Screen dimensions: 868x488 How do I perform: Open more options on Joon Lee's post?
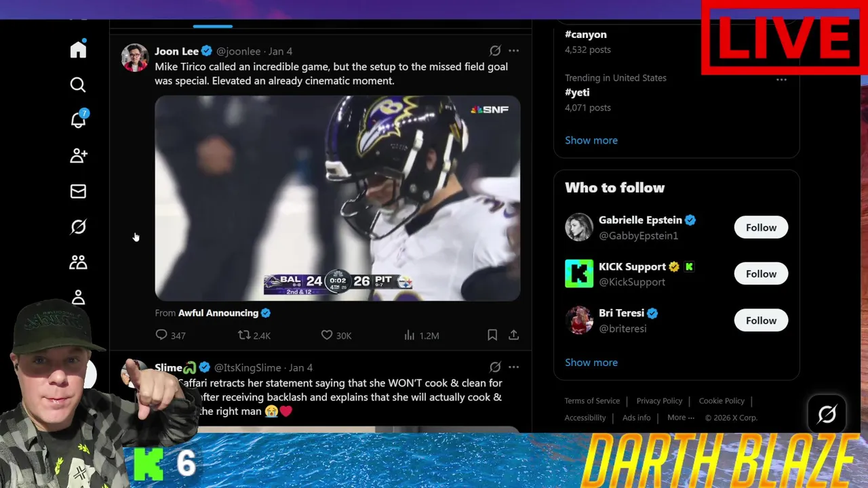(513, 51)
